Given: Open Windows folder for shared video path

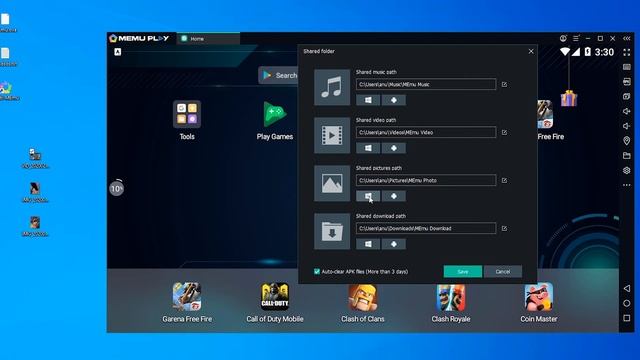Looking at the screenshot, I should [x=368, y=148].
